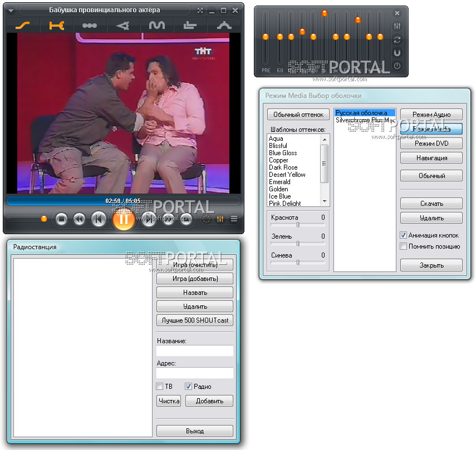476x450 pixels.
Task: Click the Обычный оттенок button
Action: click(x=298, y=115)
